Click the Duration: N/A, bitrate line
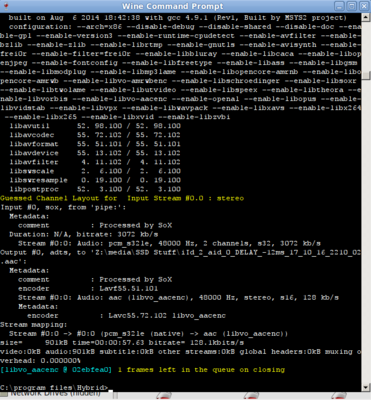This screenshot has height=400, width=371. point(84,234)
